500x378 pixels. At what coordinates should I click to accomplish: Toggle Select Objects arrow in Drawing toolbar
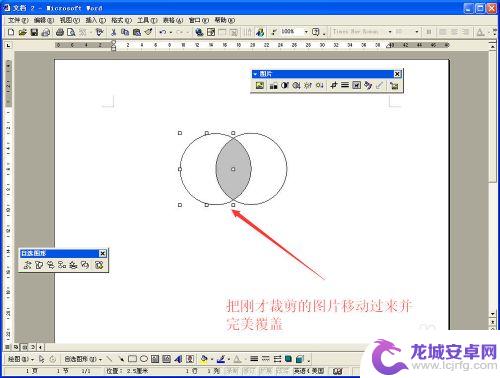pos(41,359)
